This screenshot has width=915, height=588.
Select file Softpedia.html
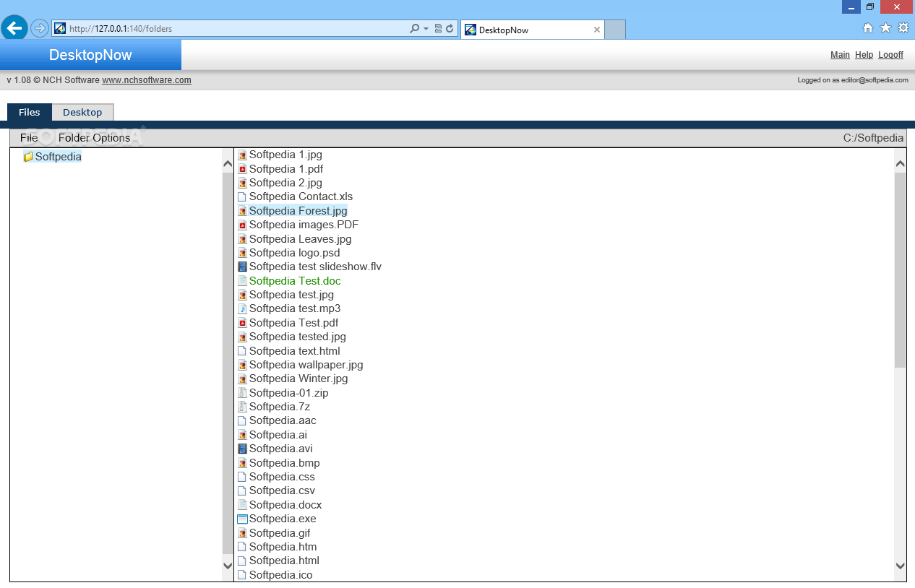284,561
